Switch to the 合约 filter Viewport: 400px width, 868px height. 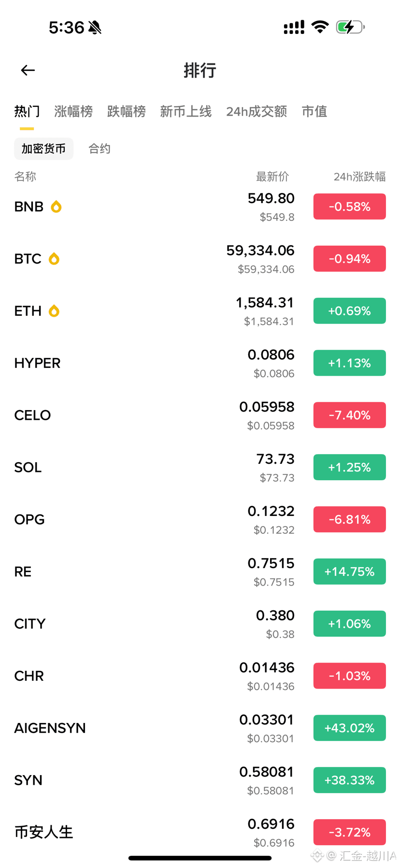point(100,148)
